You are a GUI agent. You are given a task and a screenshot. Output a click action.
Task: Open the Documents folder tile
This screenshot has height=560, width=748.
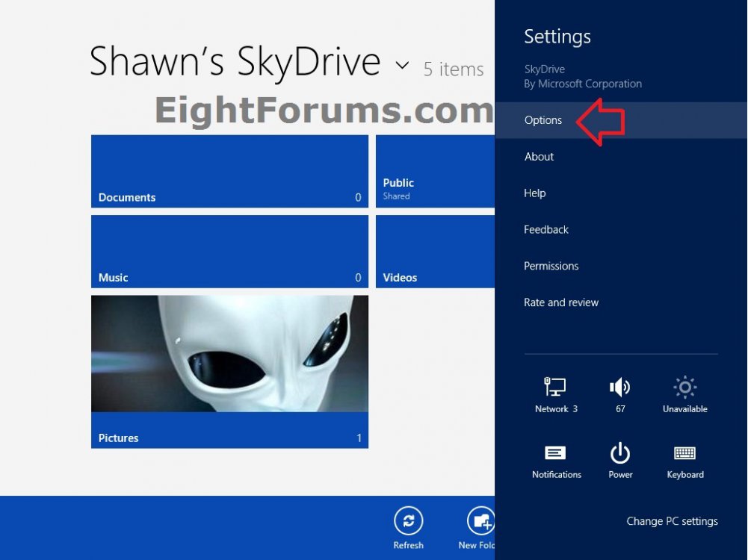pos(229,172)
